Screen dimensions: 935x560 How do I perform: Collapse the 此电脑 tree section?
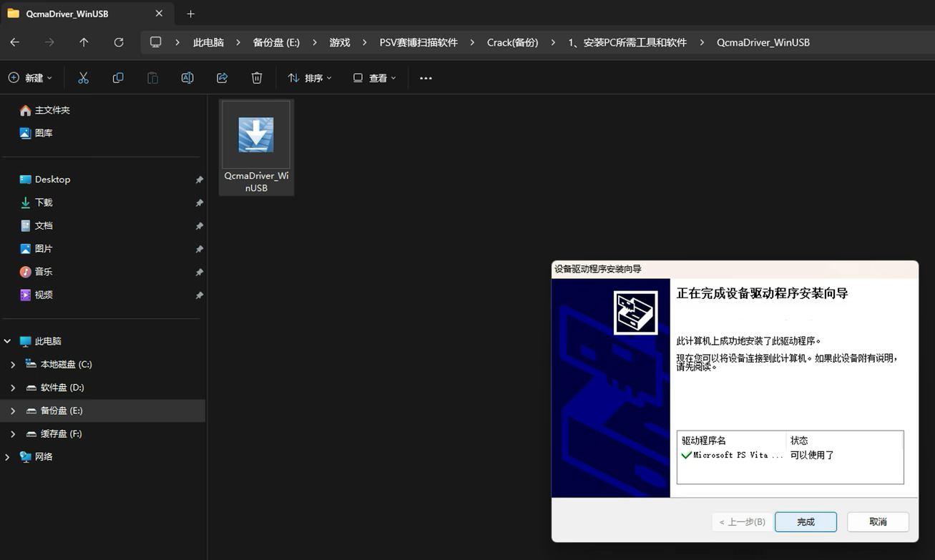(x=7, y=341)
